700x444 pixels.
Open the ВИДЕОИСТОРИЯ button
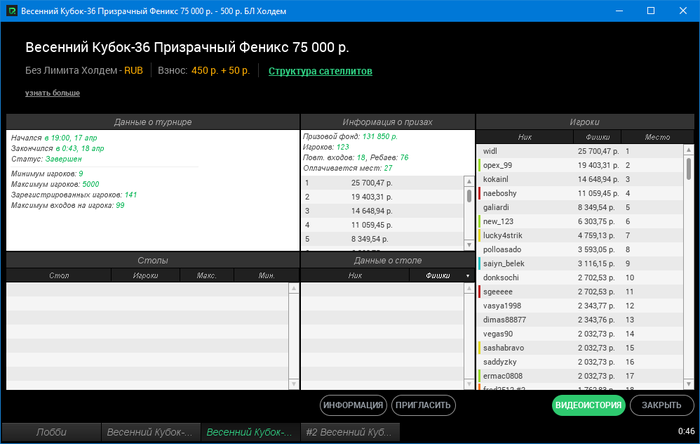point(588,405)
